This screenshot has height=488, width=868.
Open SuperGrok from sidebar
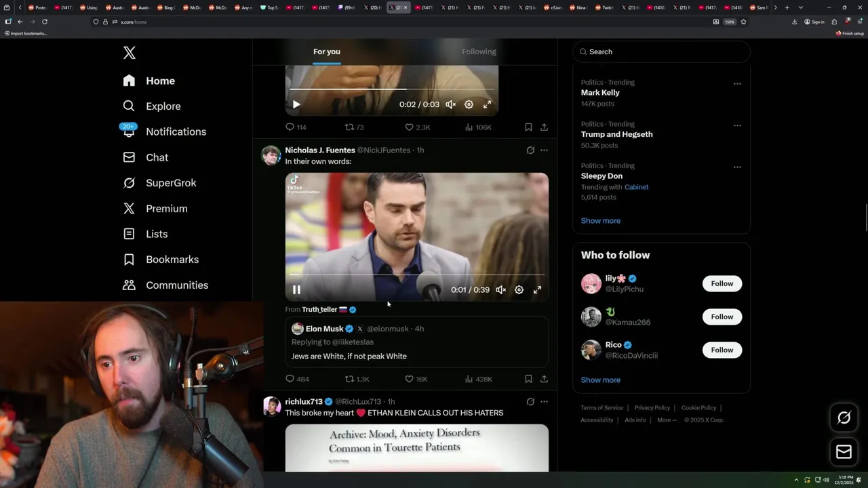pos(159,183)
